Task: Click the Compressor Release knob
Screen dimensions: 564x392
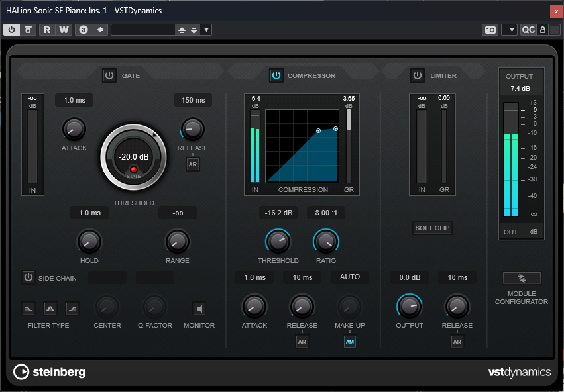Action: click(302, 307)
